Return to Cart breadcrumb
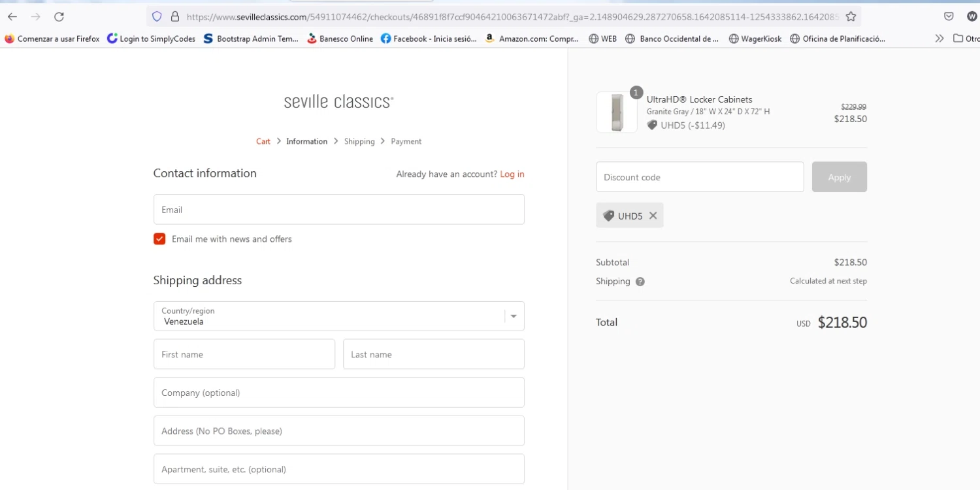 click(x=263, y=141)
